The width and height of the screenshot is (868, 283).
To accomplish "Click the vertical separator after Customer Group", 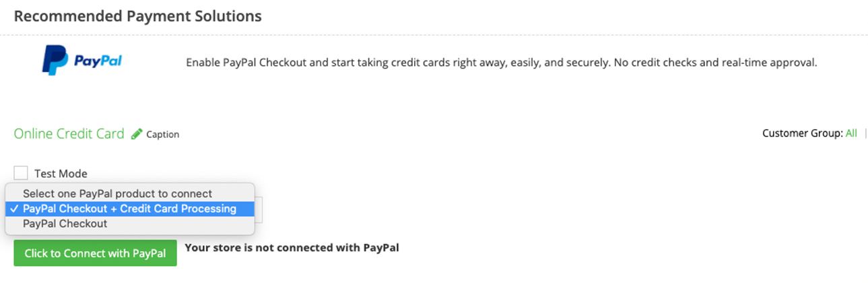I will point(865,133).
